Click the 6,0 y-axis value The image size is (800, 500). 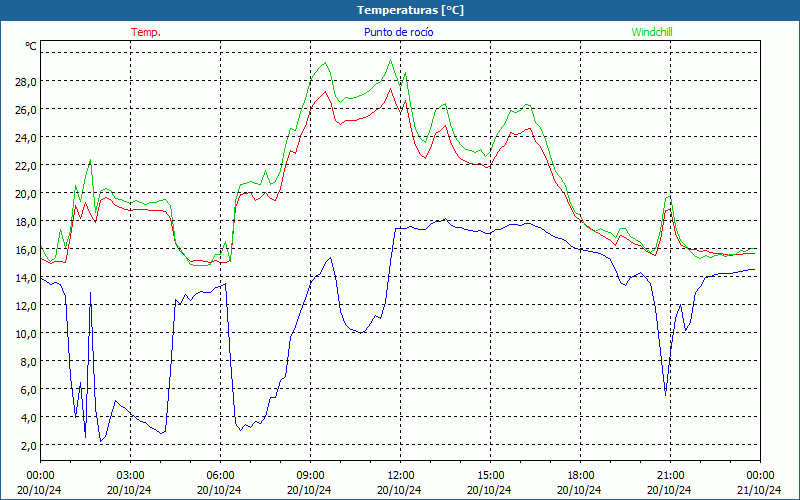coord(28,390)
